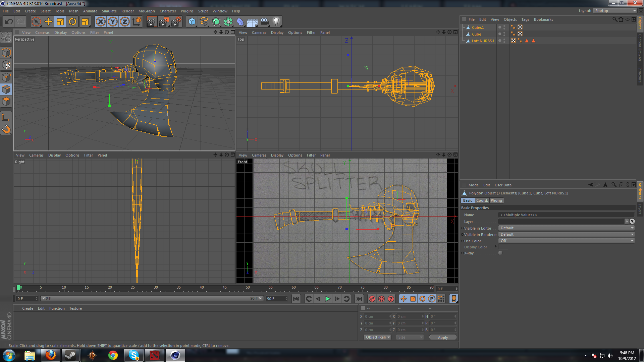
Task: Click the Name field showing Multiple Values
Action: (567, 215)
